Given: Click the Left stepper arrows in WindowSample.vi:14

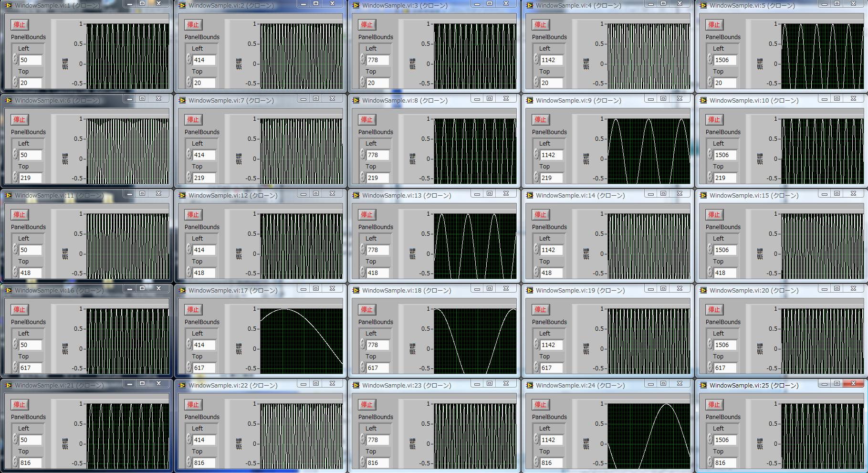Looking at the screenshot, I should point(537,250).
